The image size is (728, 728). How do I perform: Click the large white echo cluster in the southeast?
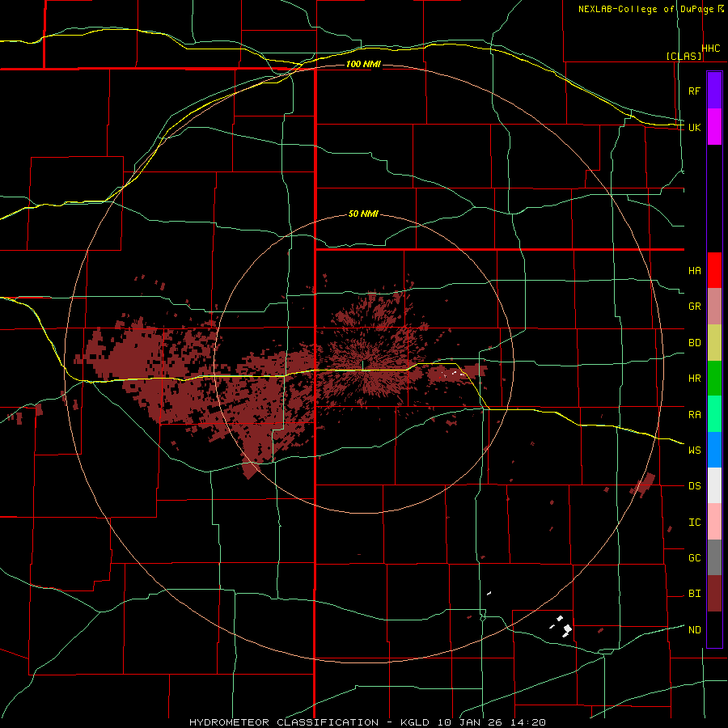[x=567, y=630]
